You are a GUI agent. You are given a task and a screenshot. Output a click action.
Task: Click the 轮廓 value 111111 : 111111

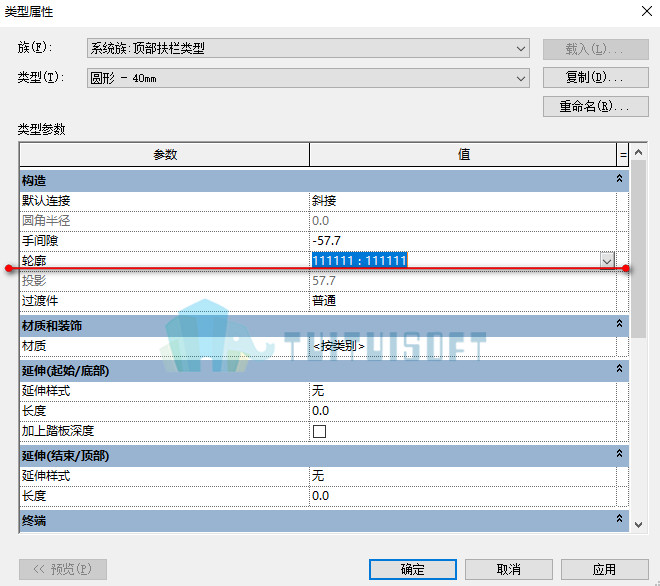359,261
